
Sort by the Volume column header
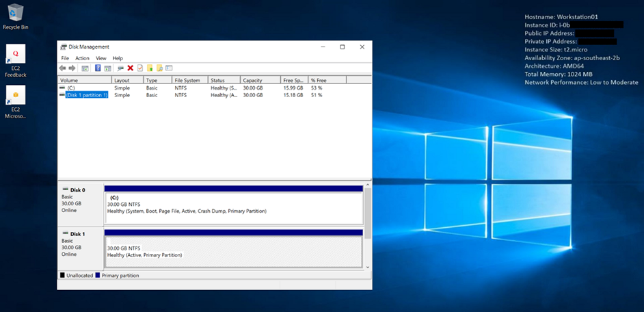tap(85, 80)
